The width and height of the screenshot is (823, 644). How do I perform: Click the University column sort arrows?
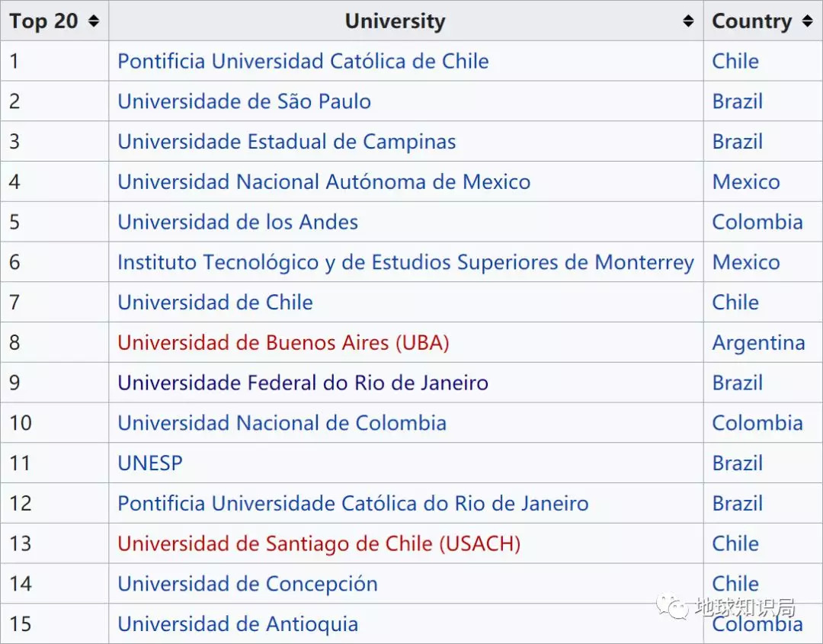688,21
